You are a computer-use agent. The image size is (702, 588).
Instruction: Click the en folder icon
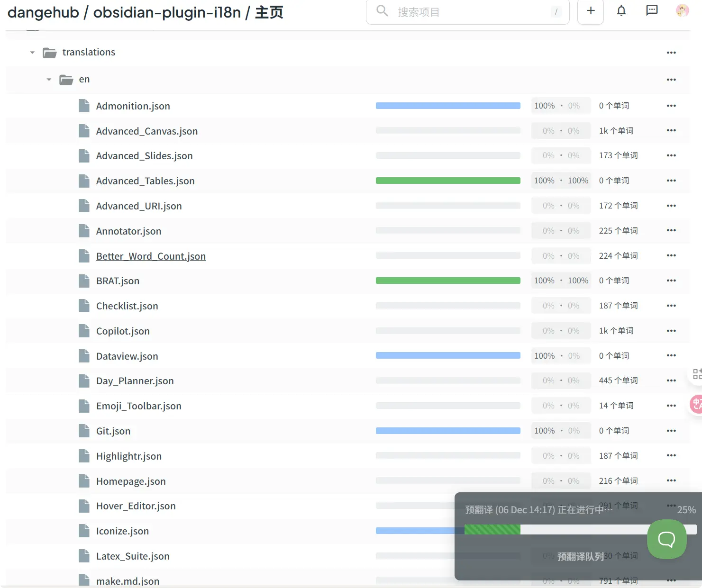coord(66,80)
